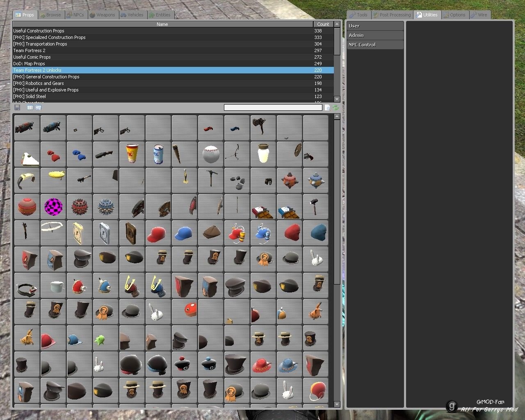Click prop grid scrollbar up arrow
Viewport: 525px width, 420px height.
(x=337, y=116)
